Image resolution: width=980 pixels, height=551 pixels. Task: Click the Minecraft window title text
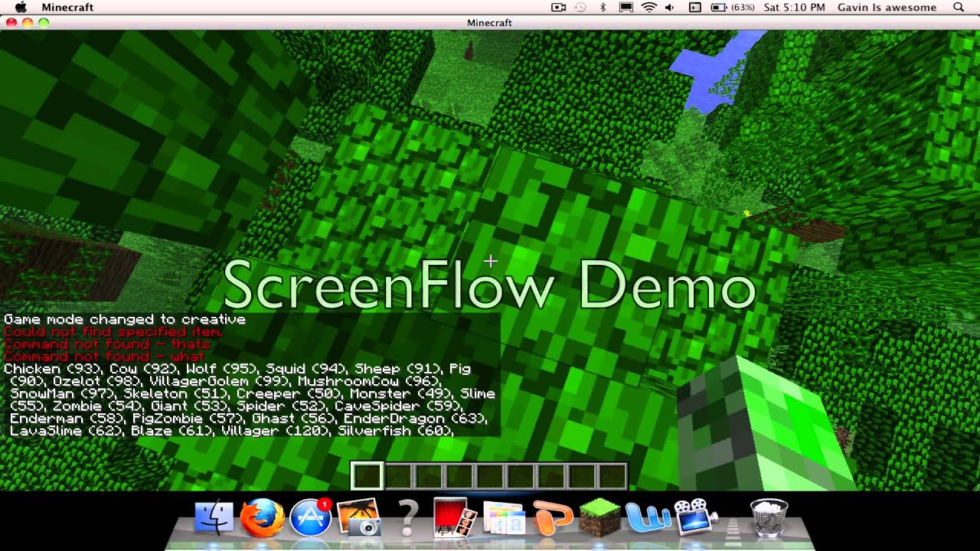[490, 23]
